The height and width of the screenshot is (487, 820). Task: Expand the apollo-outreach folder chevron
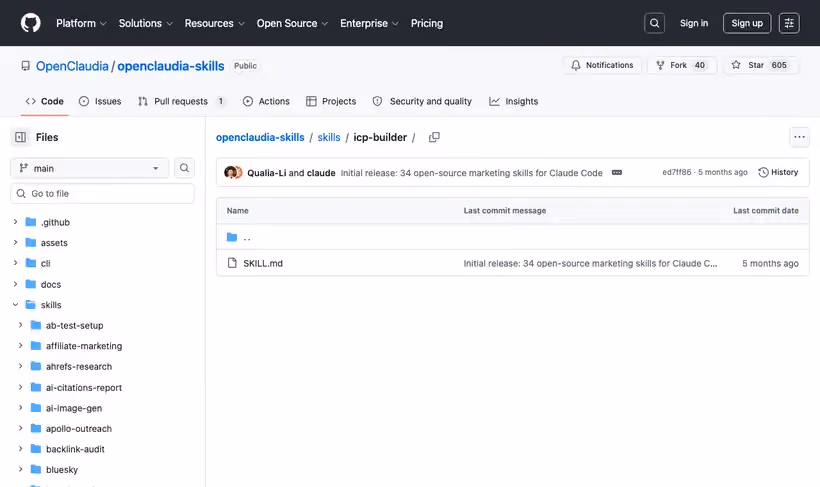pyautogui.click(x=20, y=428)
